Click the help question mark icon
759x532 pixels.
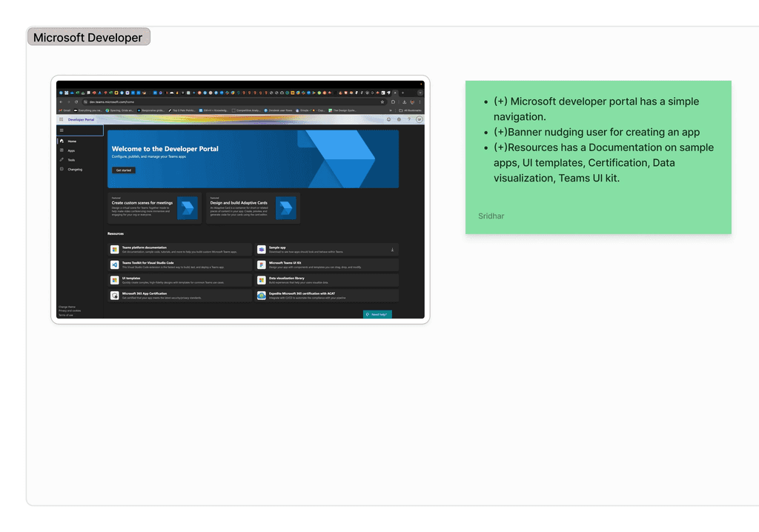409,119
